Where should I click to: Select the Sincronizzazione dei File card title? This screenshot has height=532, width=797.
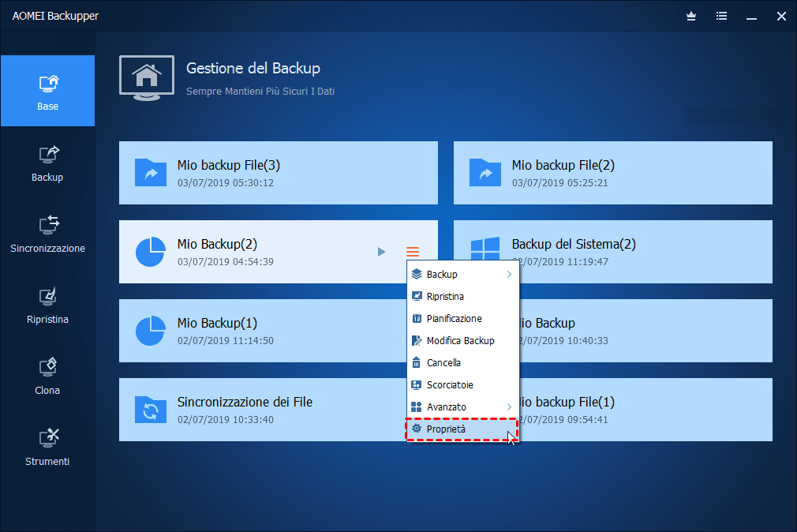245,402
